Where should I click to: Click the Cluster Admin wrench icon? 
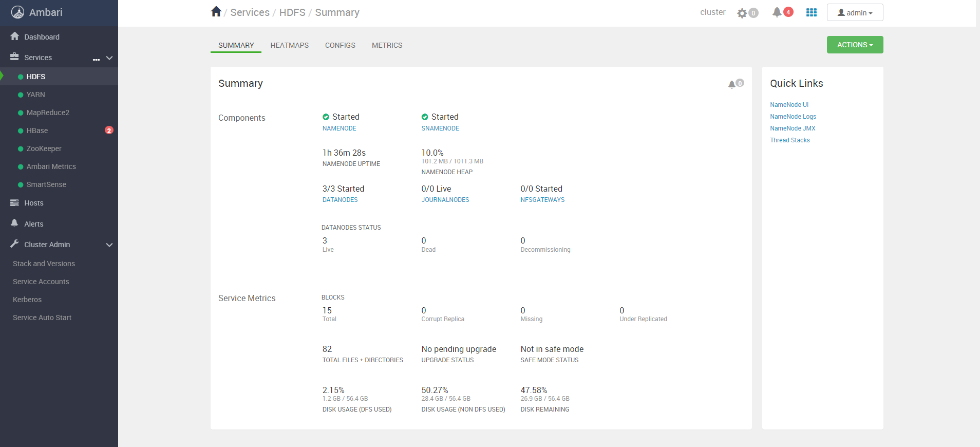click(14, 244)
